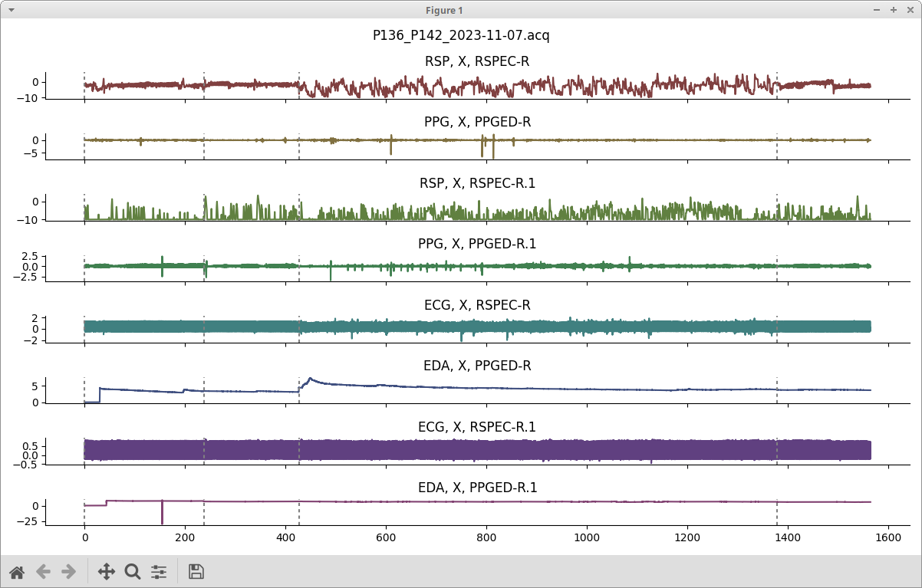Click the x-axis tick label 1400
Viewport: 922px width, 588px height.
[x=789, y=538]
